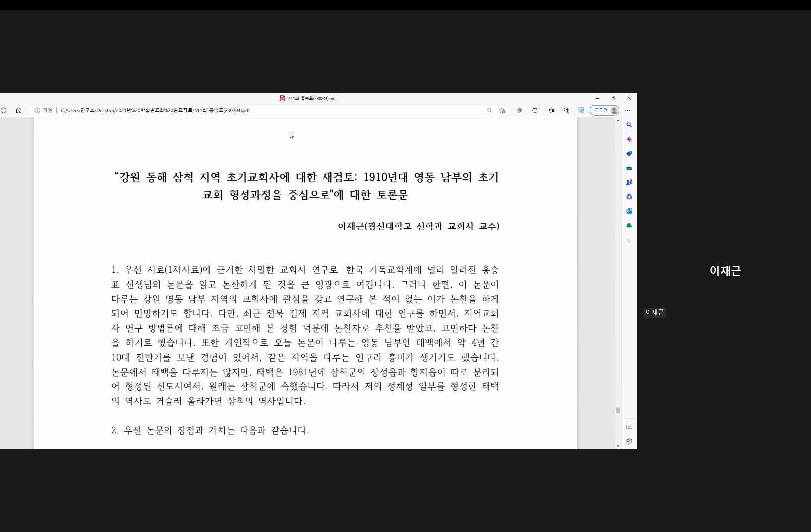Open the browser Extensions puzzle icon
This screenshot has height=532, width=811.
(x=535, y=110)
